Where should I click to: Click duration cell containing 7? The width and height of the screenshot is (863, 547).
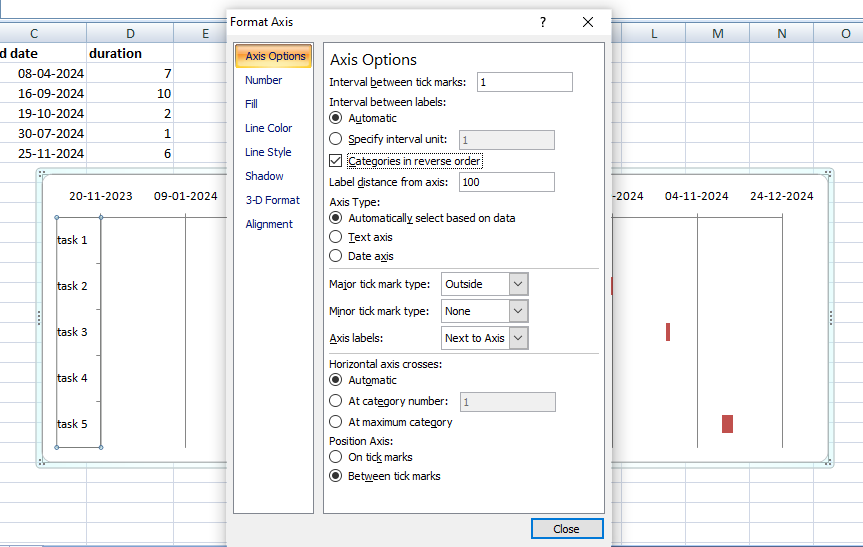(x=130, y=74)
